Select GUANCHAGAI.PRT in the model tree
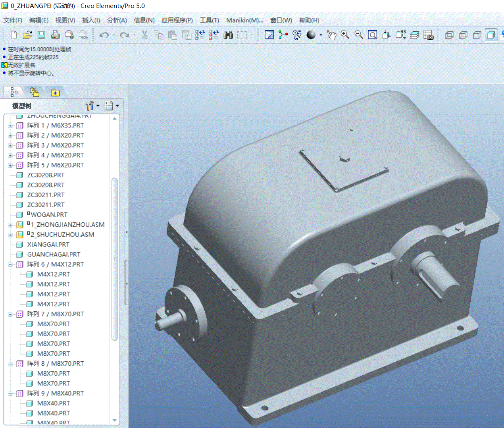This screenshot has height=428, width=504. click(x=54, y=254)
